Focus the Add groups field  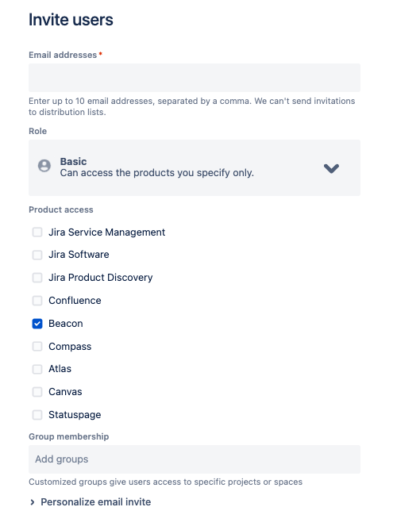pyautogui.click(x=195, y=459)
